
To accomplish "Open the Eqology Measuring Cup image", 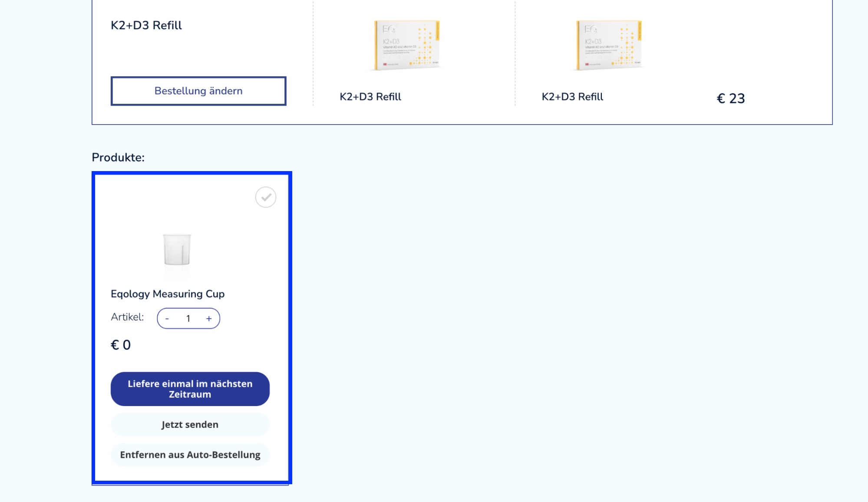I will pos(177,249).
